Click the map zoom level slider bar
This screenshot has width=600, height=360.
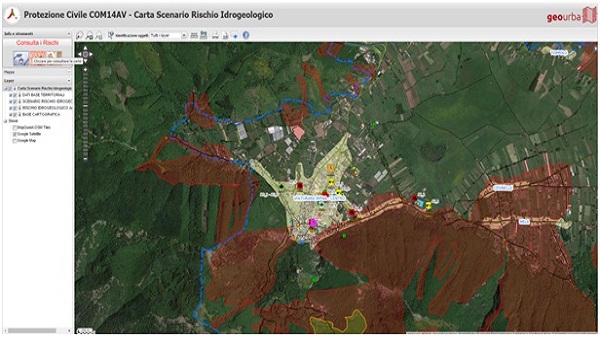pos(85,115)
